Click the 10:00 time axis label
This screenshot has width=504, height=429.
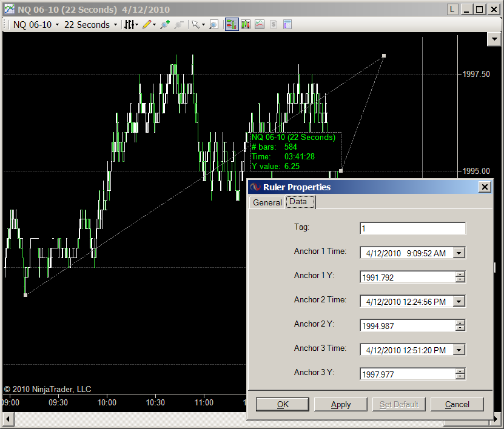point(107,403)
